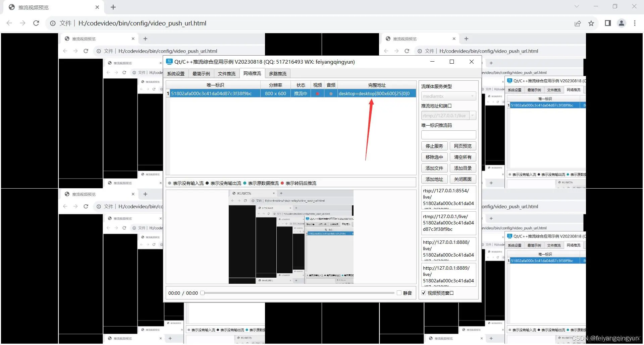644x345 pixels.
Task: Click the playback progress slider handle
Action: (x=202, y=293)
